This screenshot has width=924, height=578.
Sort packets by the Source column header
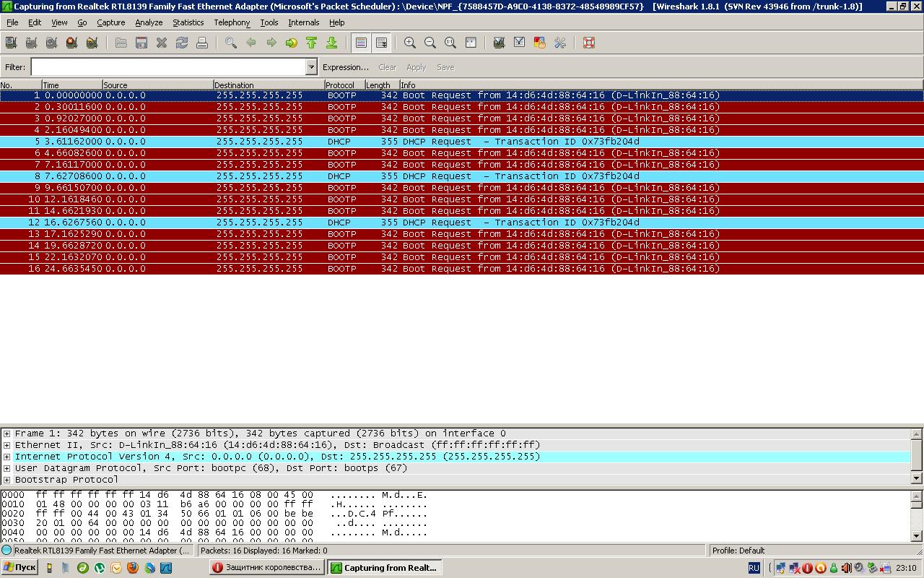point(158,85)
